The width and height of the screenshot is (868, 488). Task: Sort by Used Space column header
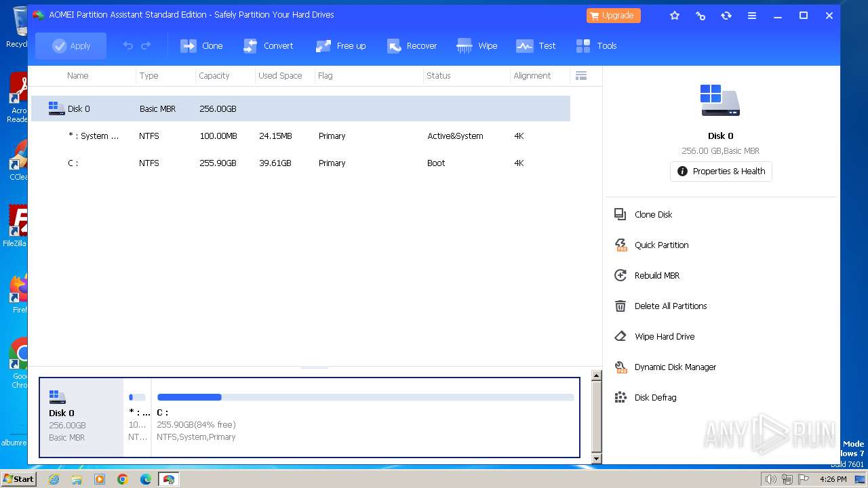coord(280,75)
